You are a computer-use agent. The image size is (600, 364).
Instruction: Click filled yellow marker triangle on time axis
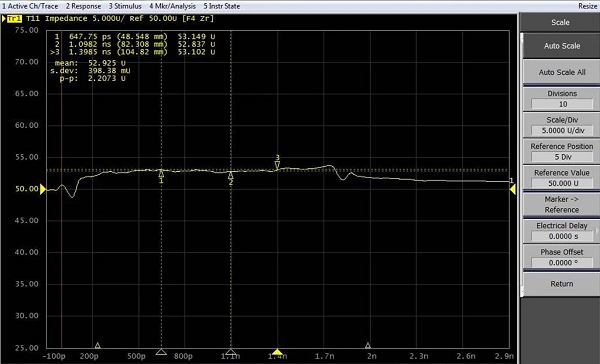point(277,352)
